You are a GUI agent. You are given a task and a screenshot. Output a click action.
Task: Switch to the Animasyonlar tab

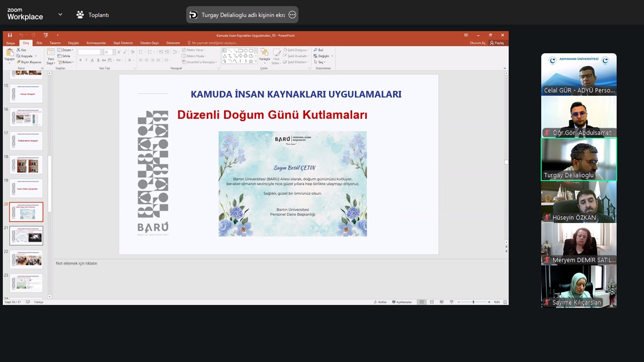click(96, 43)
